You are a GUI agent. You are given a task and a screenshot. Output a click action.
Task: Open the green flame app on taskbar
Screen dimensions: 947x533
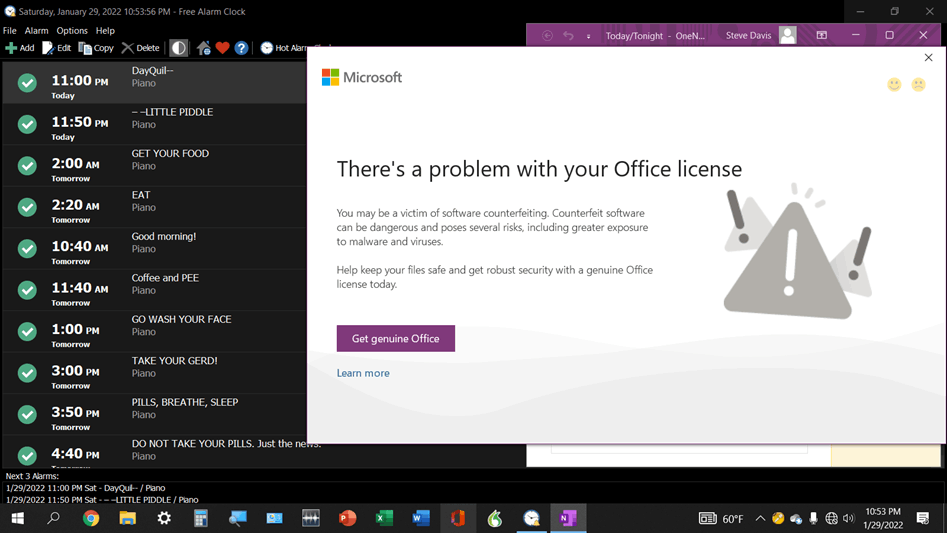495,518
